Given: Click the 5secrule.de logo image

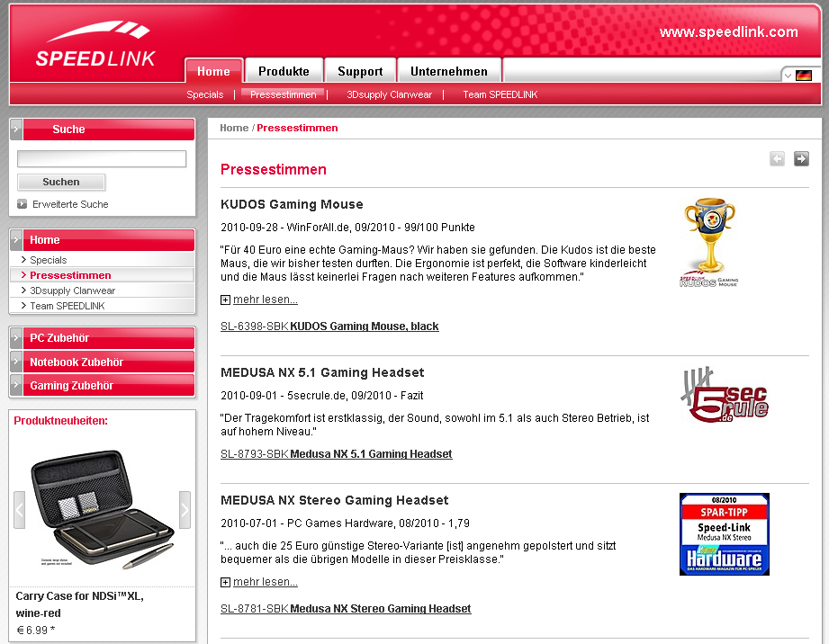Looking at the screenshot, I should click(724, 395).
